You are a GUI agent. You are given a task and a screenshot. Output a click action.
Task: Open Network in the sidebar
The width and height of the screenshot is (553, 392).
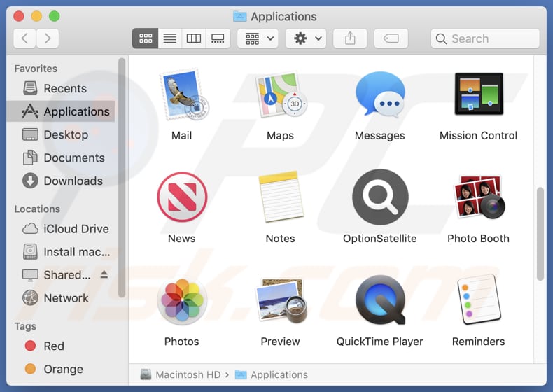click(x=61, y=298)
